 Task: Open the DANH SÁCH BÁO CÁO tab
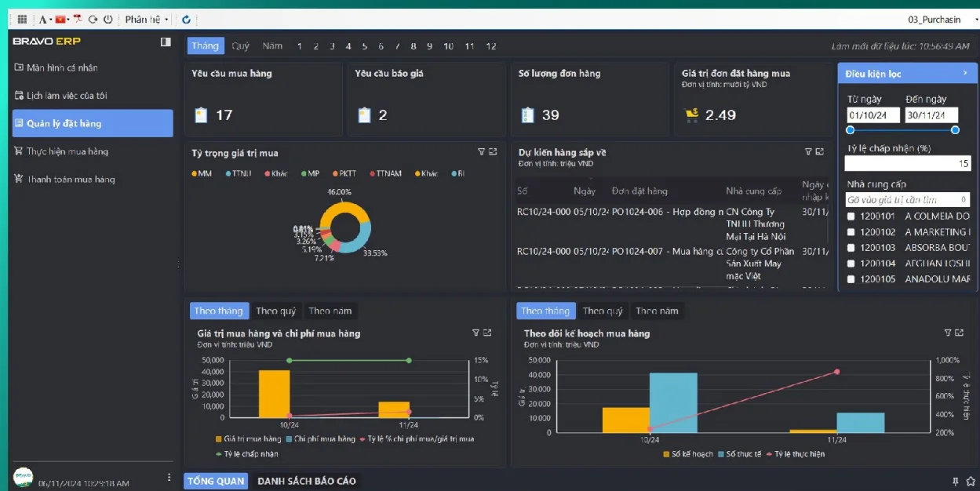click(306, 481)
